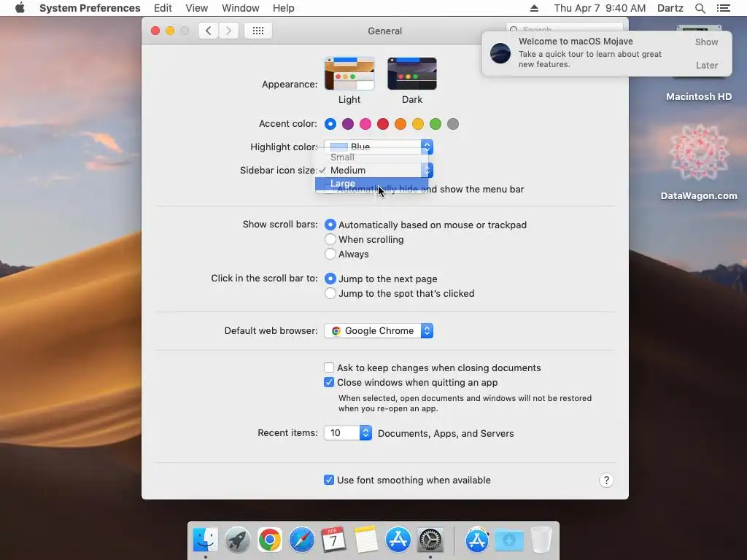Screen dimensions: 747x560
Task: Enable Ask to keep changes when closing documents
Action: click(329, 367)
